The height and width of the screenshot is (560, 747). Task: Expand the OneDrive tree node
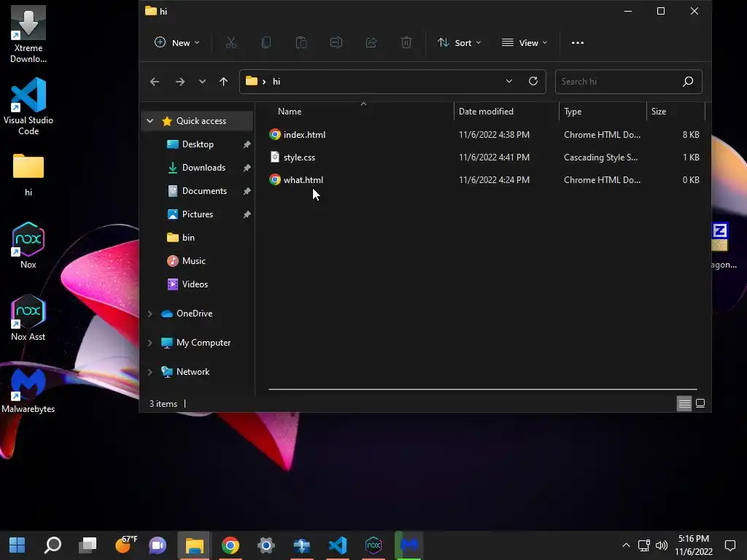(x=150, y=314)
